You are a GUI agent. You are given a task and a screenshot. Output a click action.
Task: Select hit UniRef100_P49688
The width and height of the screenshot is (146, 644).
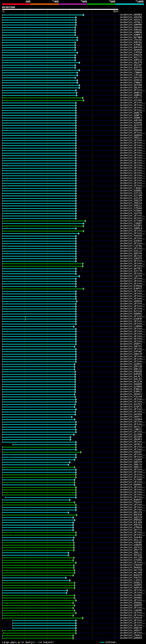tap(131, 70)
